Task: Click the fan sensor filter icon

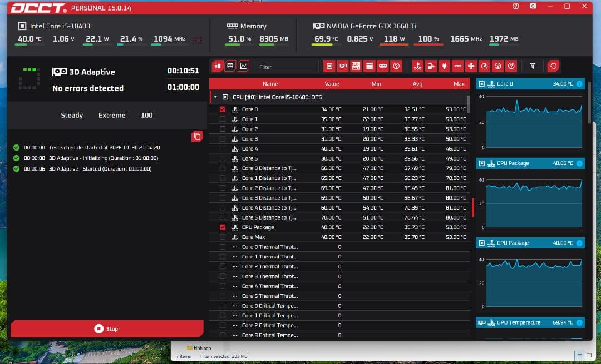Action: 471,66
